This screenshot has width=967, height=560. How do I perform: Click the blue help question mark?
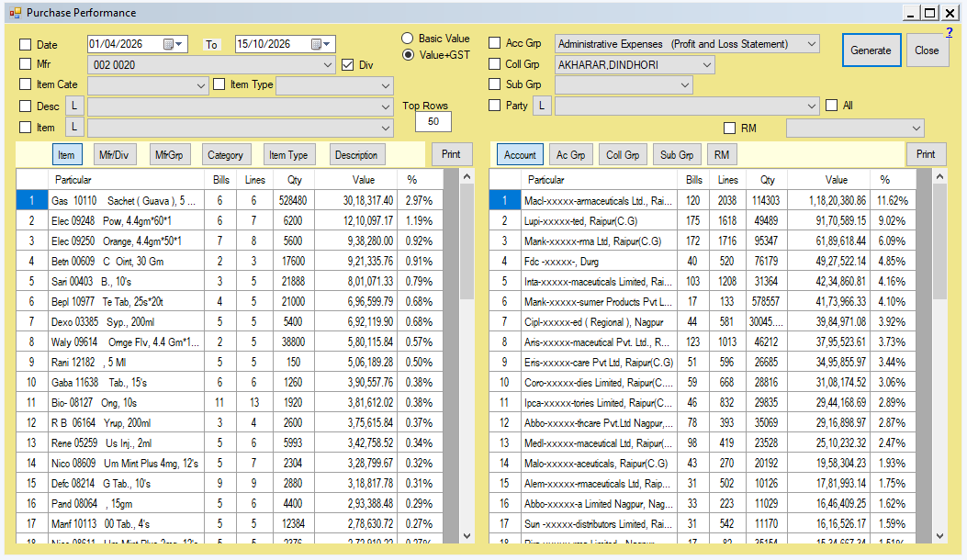click(x=950, y=33)
